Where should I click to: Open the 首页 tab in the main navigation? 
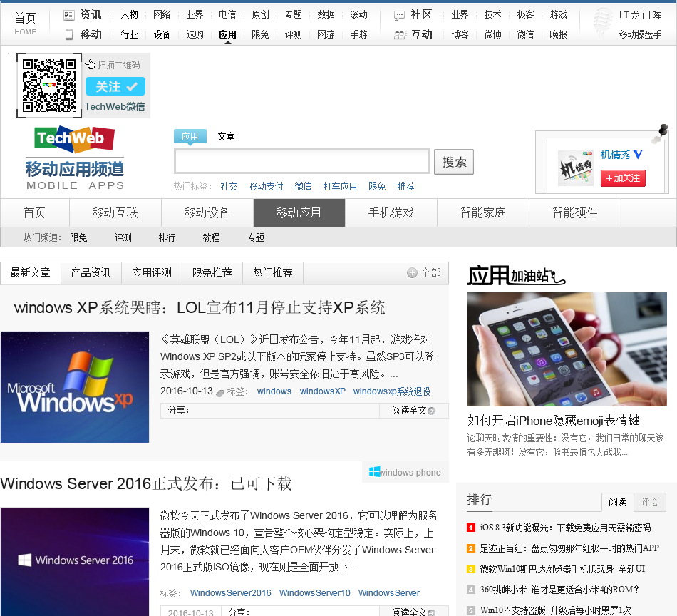pos(34,212)
